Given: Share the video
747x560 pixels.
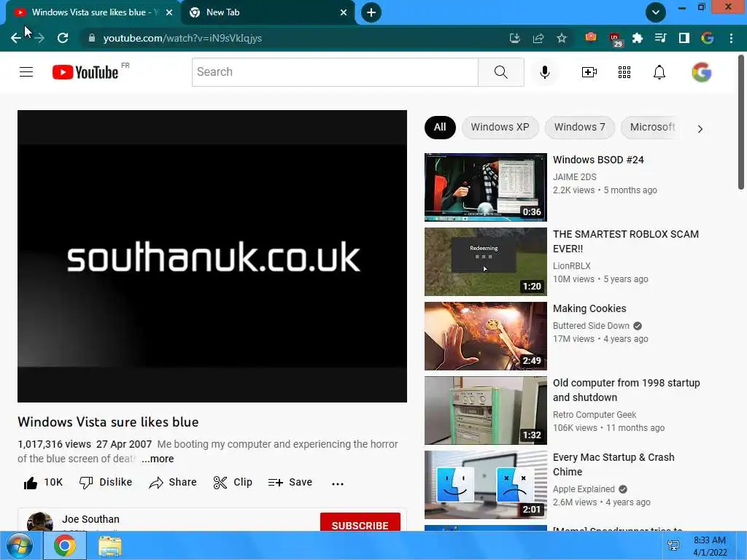Looking at the screenshot, I should [172, 483].
